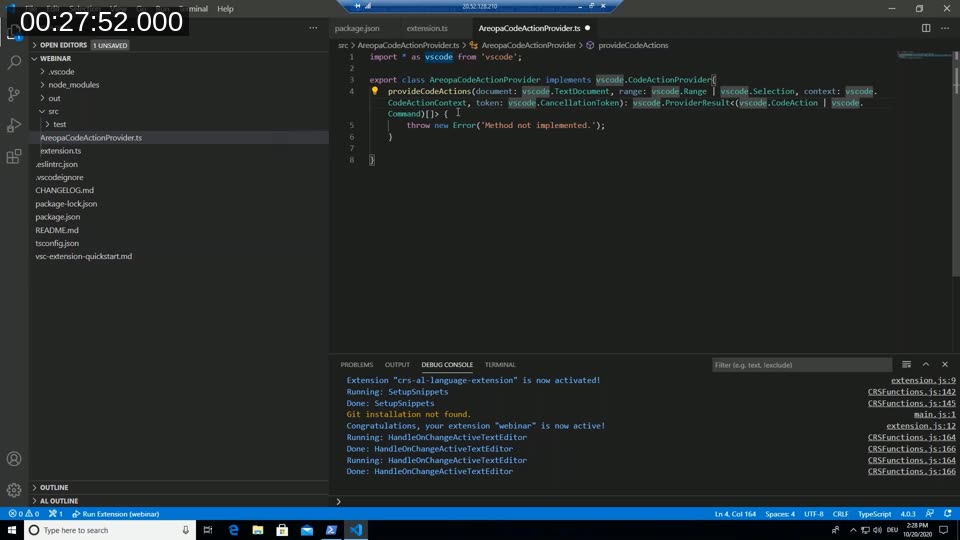The width and height of the screenshot is (960, 540).
Task: Open extension.ts in the file tree
Action: 61,151
